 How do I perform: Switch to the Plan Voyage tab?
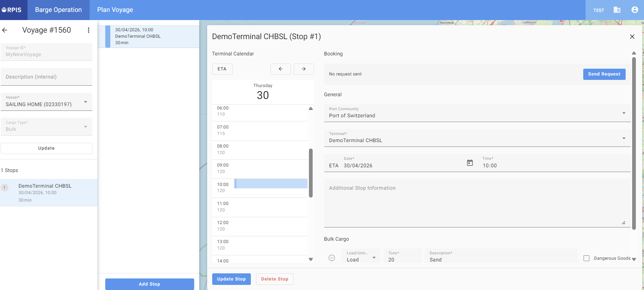(x=115, y=10)
